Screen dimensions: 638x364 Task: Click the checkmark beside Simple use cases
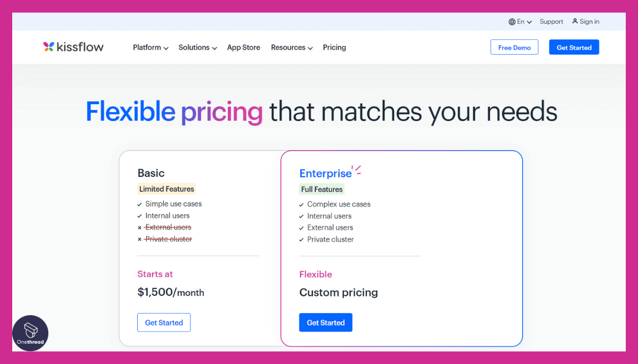140,204
